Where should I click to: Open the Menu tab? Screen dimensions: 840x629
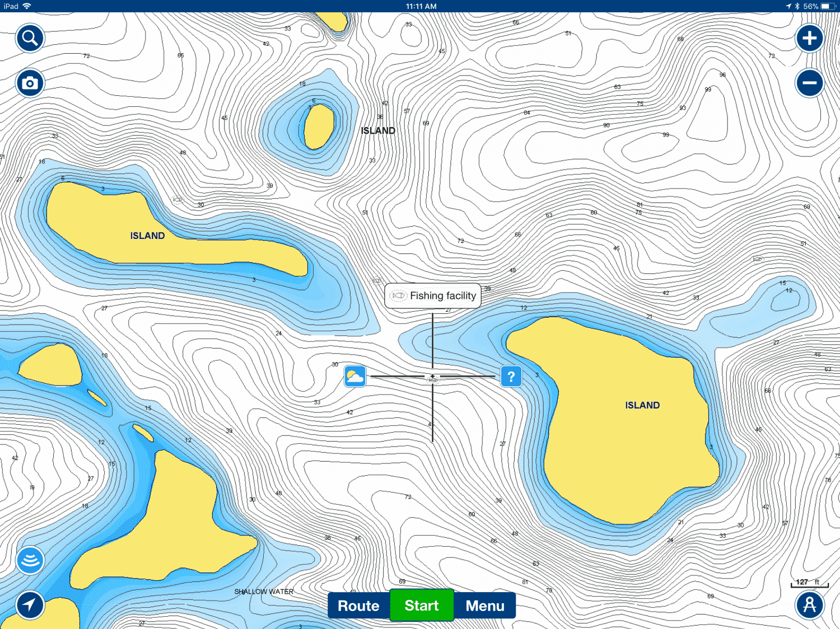coord(484,605)
